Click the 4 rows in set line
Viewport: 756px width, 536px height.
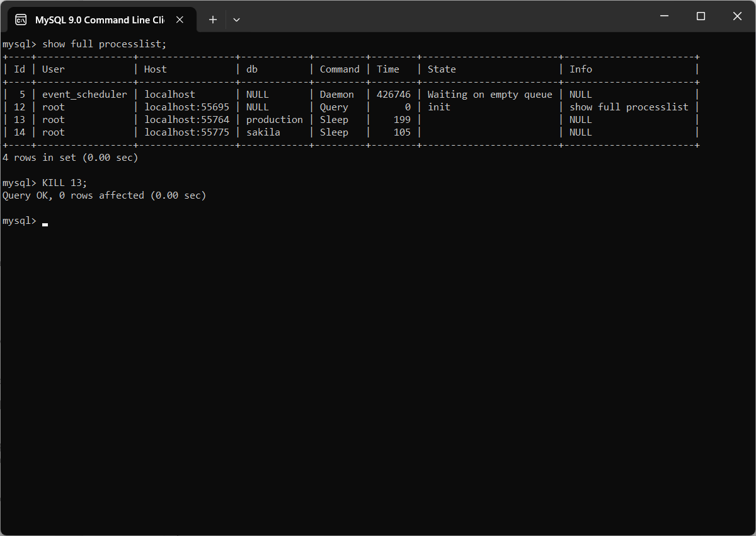click(x=71, y=157)
